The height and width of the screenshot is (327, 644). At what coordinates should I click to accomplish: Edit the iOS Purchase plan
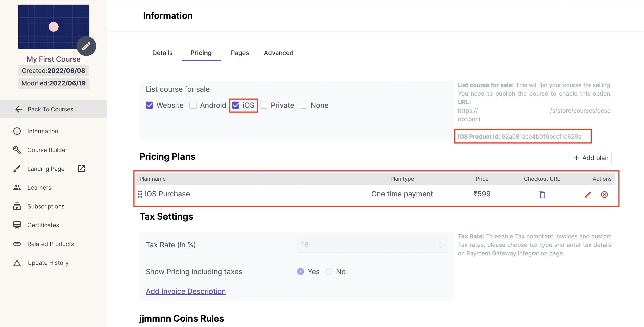pyautogui.click(x=588, y=195)
